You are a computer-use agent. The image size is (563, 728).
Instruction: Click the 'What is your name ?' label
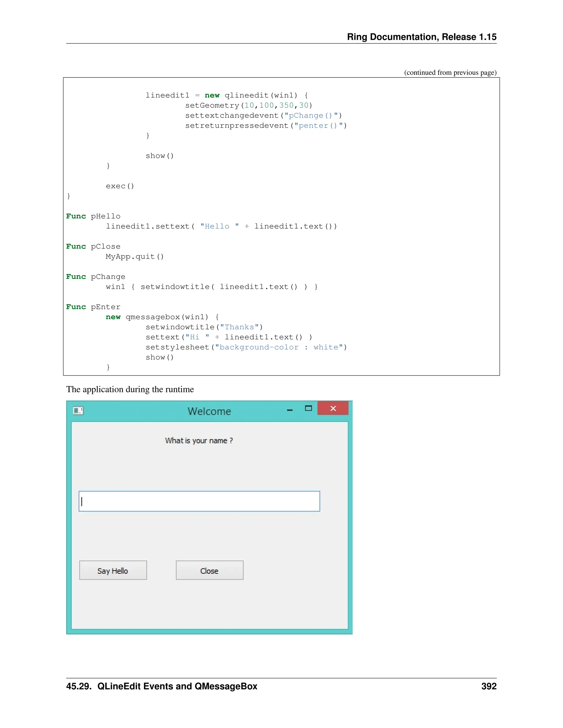(199, 441)
